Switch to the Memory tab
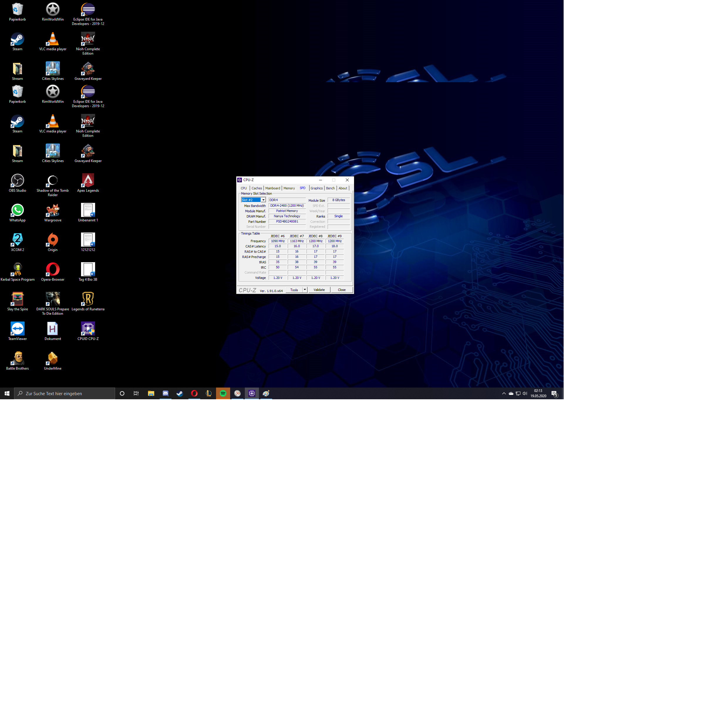The width and height of the screenshot is (728, 714). [x=289, y=188]
